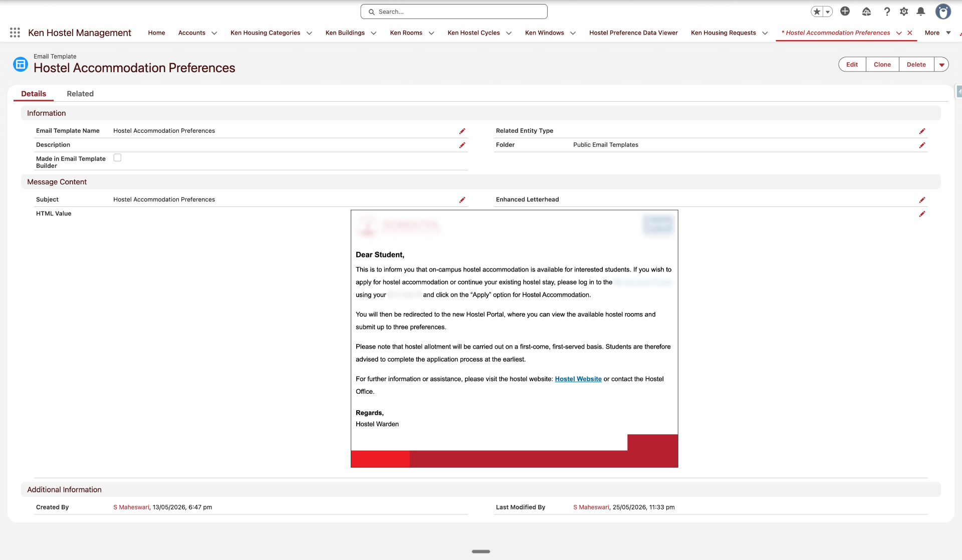
Task: Toggle Made in Email Template Builder checkbox
Action: point(117,157)
